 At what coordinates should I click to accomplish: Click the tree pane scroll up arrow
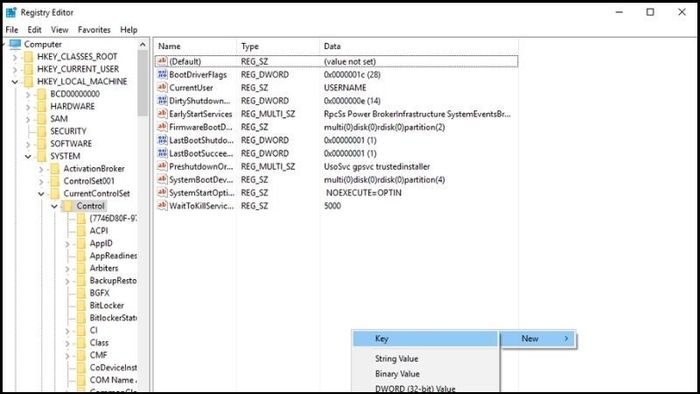point(142,45)
